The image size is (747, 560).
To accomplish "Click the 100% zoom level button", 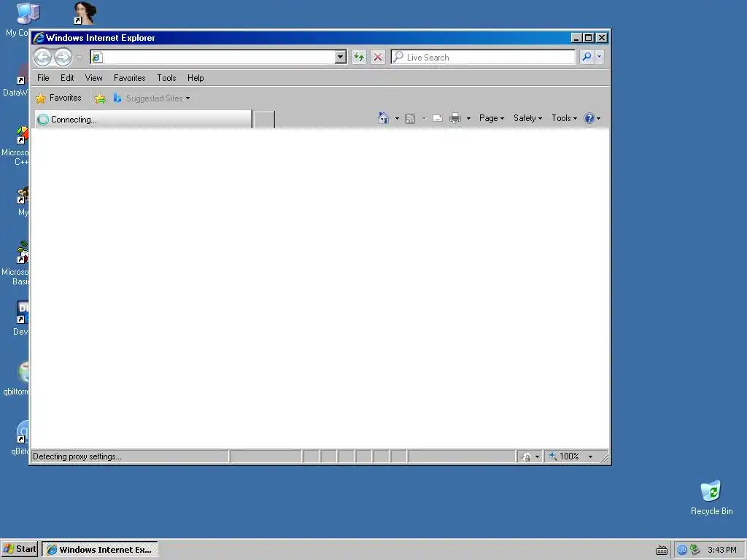I will 565,456.
